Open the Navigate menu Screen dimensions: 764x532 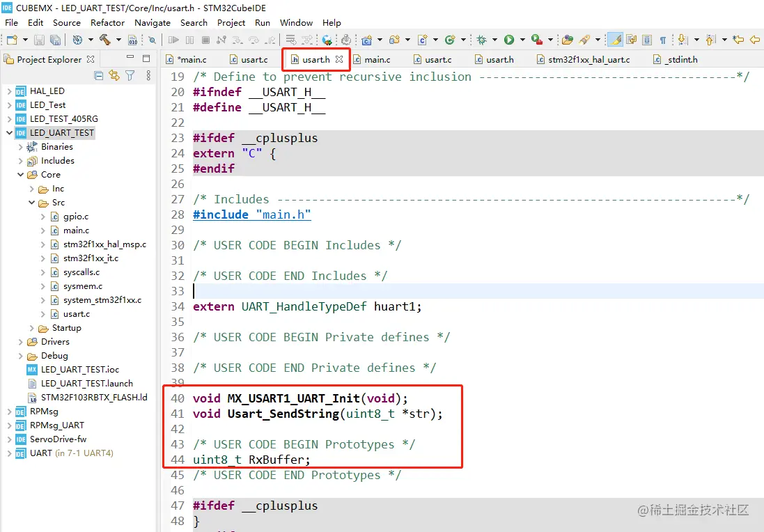(153, 22)
